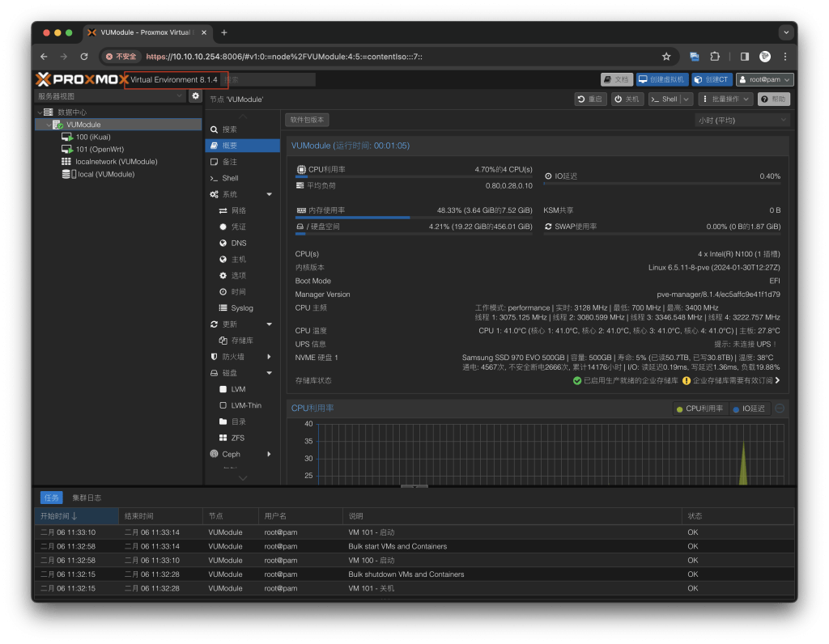Open the root@pam user dropdown
This screenshot has height=644, width=829.
click(764, 79)
